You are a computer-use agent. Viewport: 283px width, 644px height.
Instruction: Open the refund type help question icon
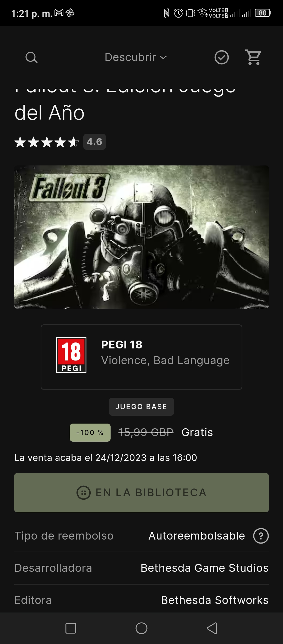(261, 536)
